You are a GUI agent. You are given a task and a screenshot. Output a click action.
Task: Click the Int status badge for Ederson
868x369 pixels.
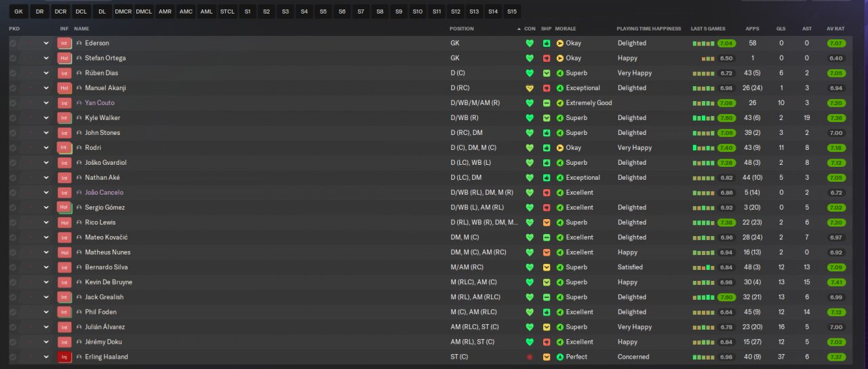coord(64,43)
